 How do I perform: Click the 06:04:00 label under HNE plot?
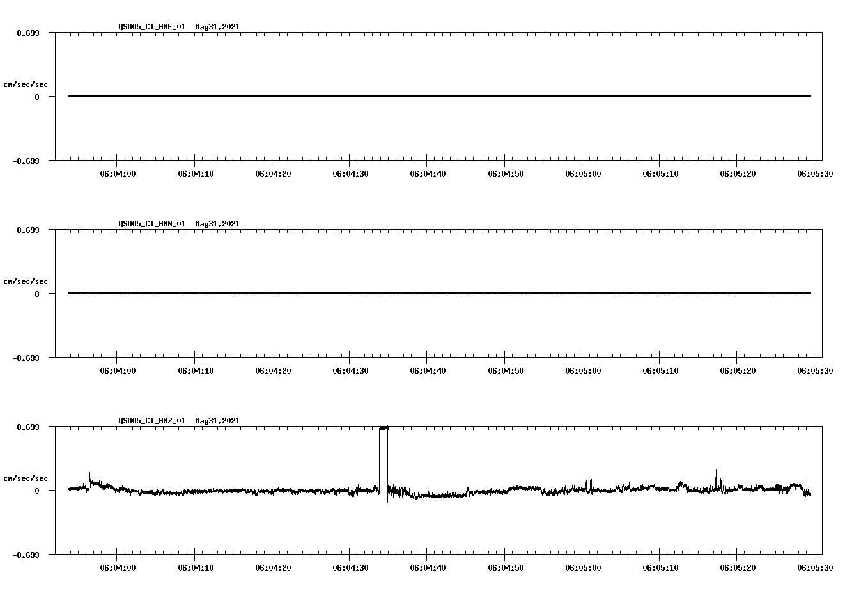118,174
